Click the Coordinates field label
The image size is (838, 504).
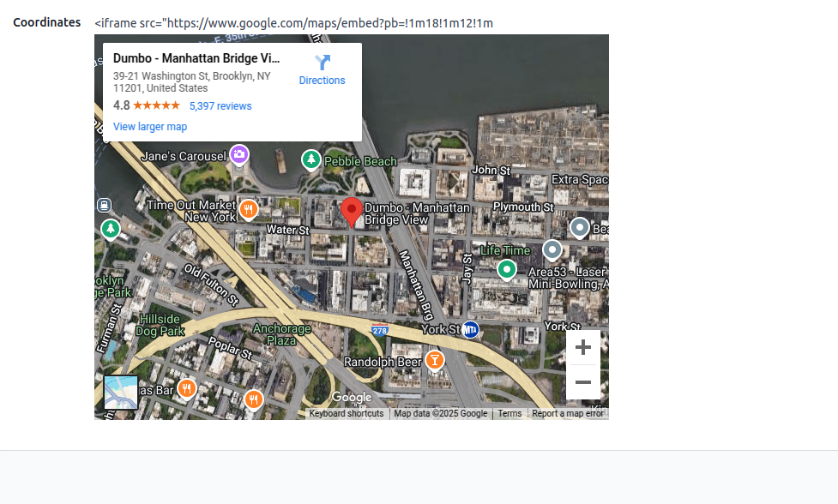pos(47,22)
